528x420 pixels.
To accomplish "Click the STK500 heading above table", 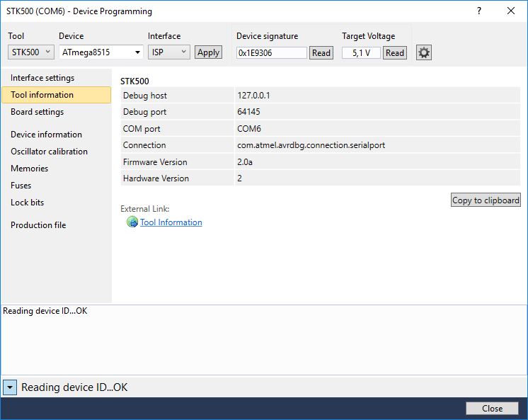I will coord(134,81).
